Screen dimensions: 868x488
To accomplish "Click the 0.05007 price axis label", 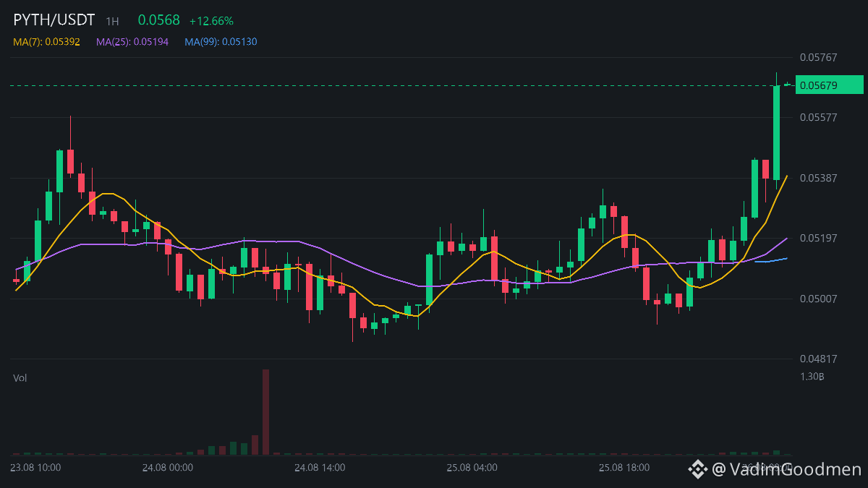I will point(818,299).
